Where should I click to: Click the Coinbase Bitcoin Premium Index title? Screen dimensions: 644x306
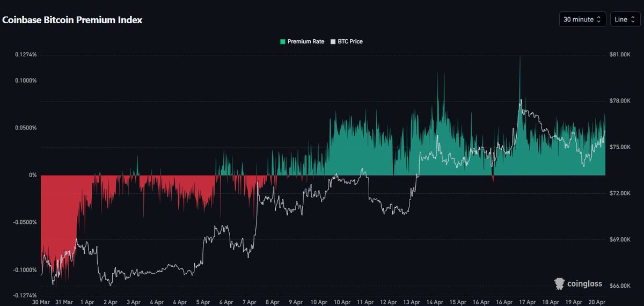coord(72,20)
